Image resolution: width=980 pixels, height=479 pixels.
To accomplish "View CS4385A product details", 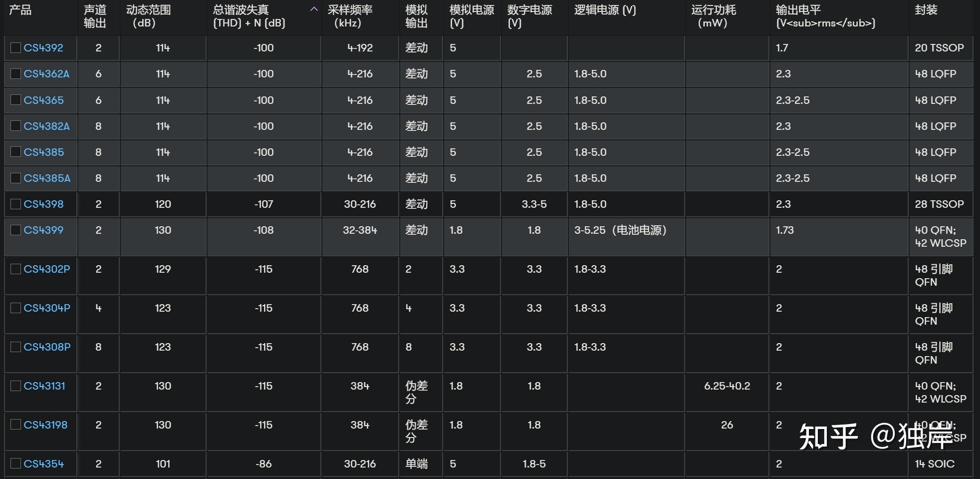I will pyautogui.click(x=46, y=178).
